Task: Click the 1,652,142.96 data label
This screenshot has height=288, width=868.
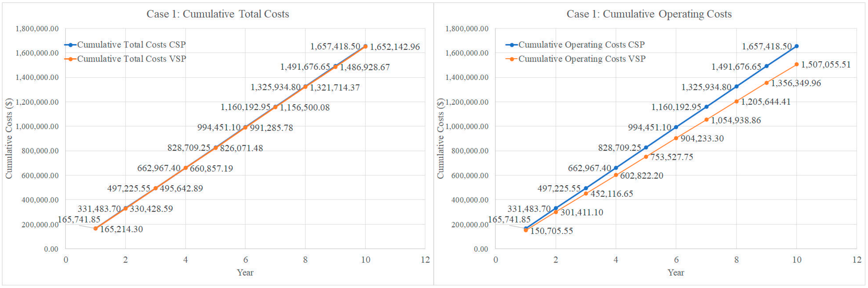Action: [x=395, y=47]
